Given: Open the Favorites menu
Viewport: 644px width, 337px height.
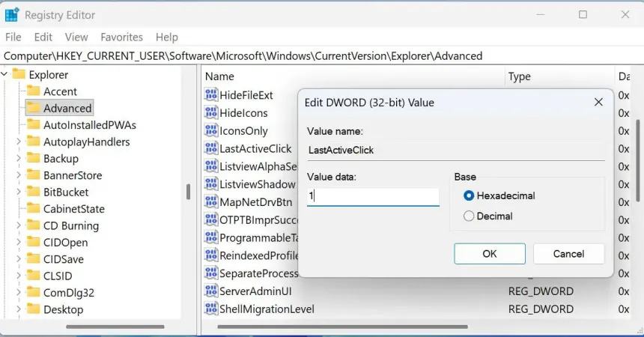Looking at the screenshot, I should (x=121, y=37).
